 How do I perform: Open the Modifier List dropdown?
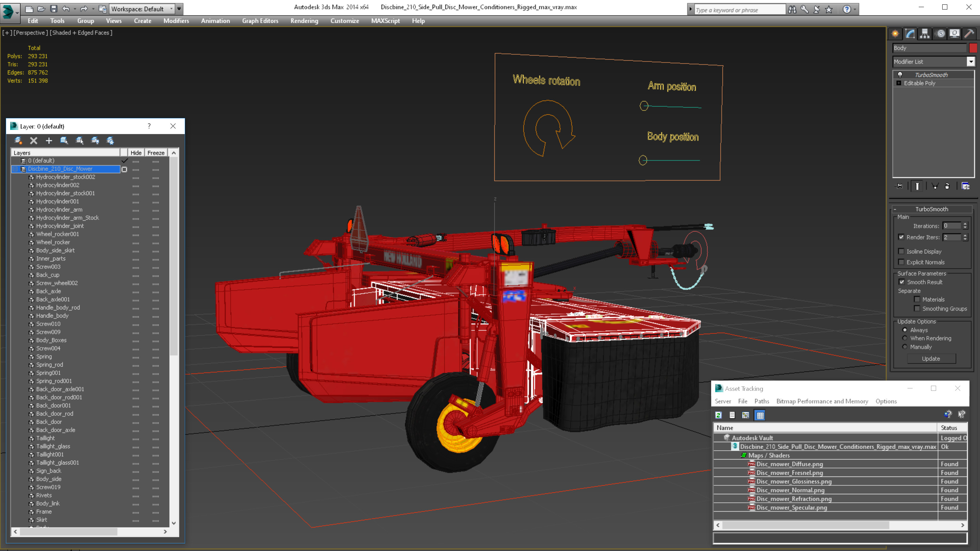tap(970, 62)
